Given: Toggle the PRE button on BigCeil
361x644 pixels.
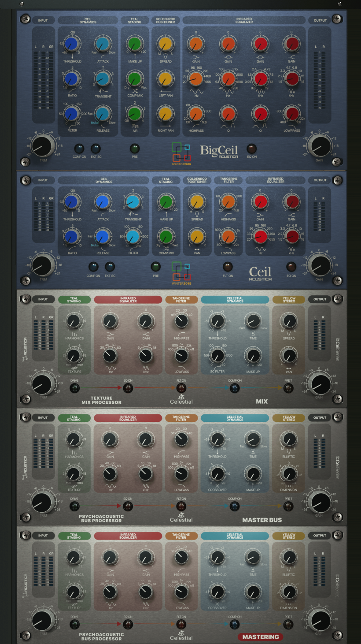Looking at the screenshot, I should [134, 149].
